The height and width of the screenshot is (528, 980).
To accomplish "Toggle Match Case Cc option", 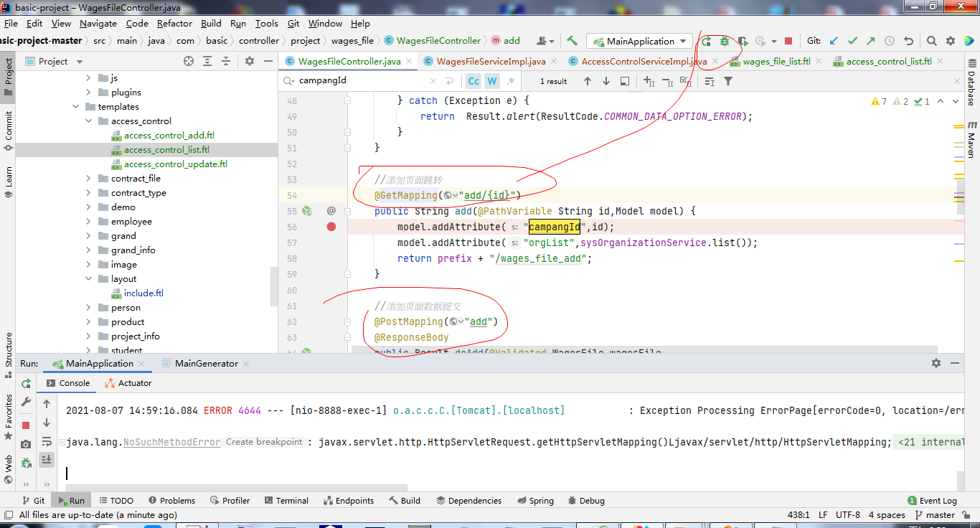I will [473, 81].
